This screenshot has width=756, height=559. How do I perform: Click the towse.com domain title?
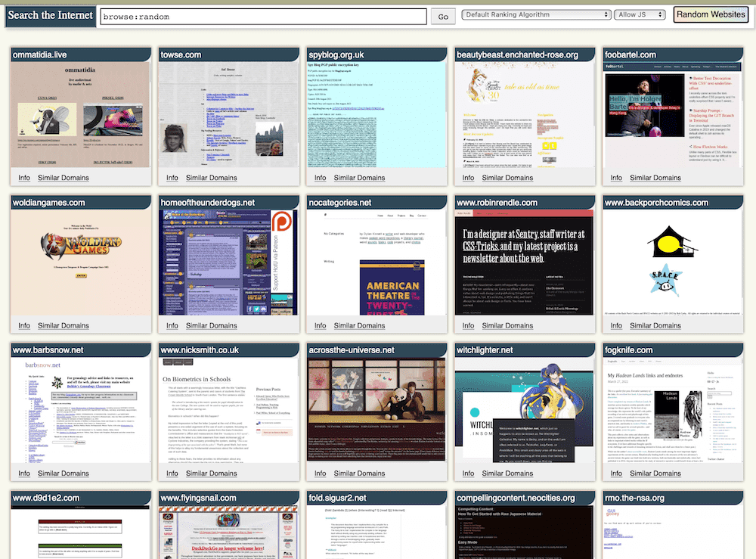181,54
